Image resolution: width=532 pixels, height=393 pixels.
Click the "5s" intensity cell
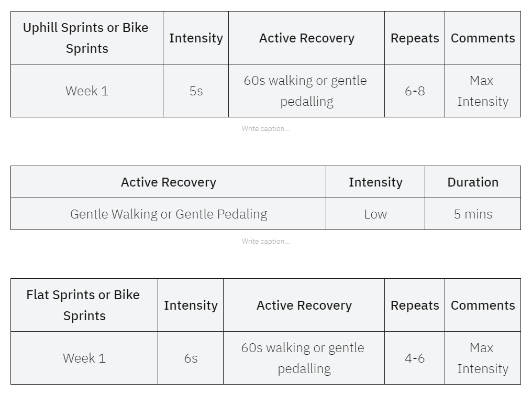pos(196,91)
